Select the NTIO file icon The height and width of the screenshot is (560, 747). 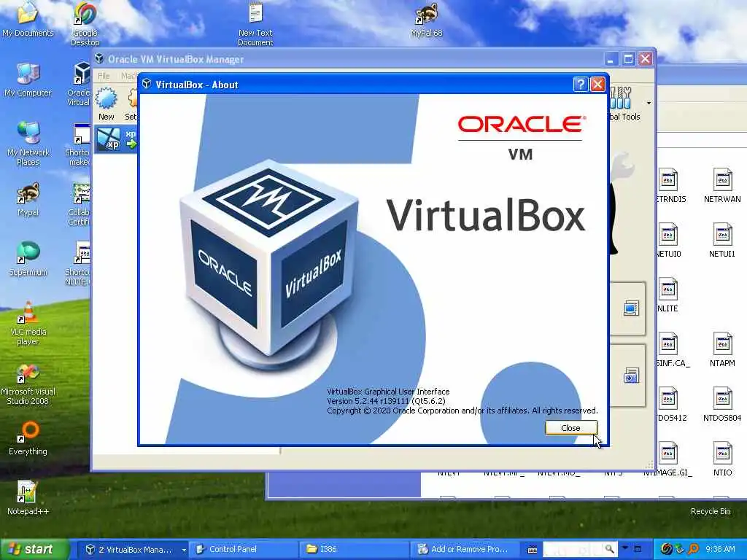[x=722, y=459]
